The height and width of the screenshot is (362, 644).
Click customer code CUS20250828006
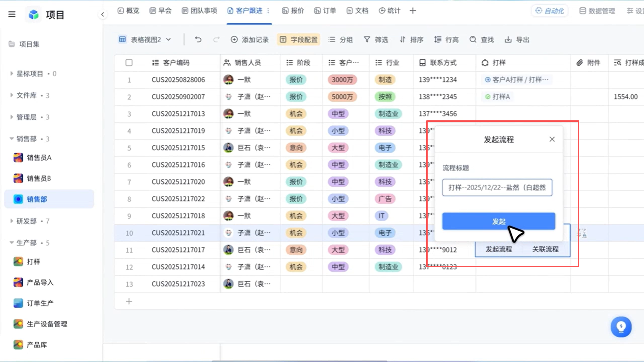click(178, 80)
